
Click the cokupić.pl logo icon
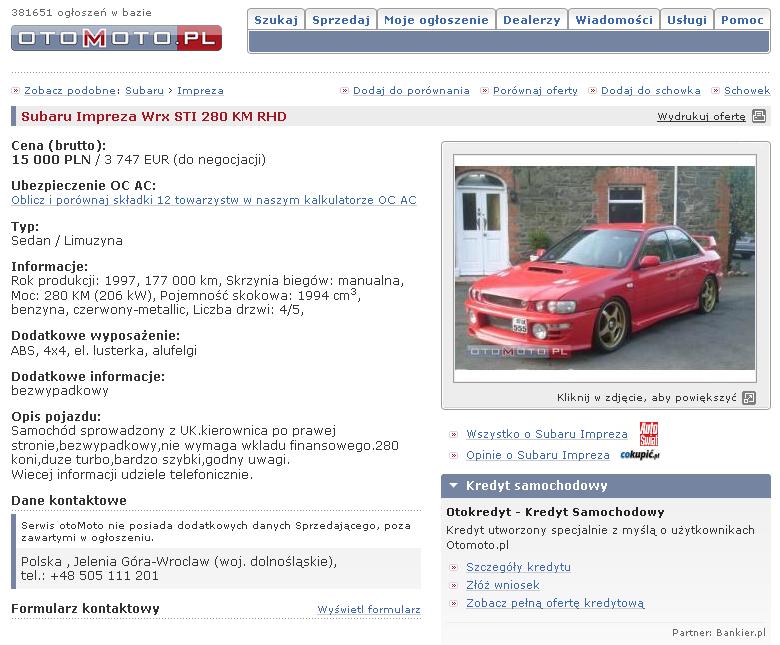click(x=639, y=455)
